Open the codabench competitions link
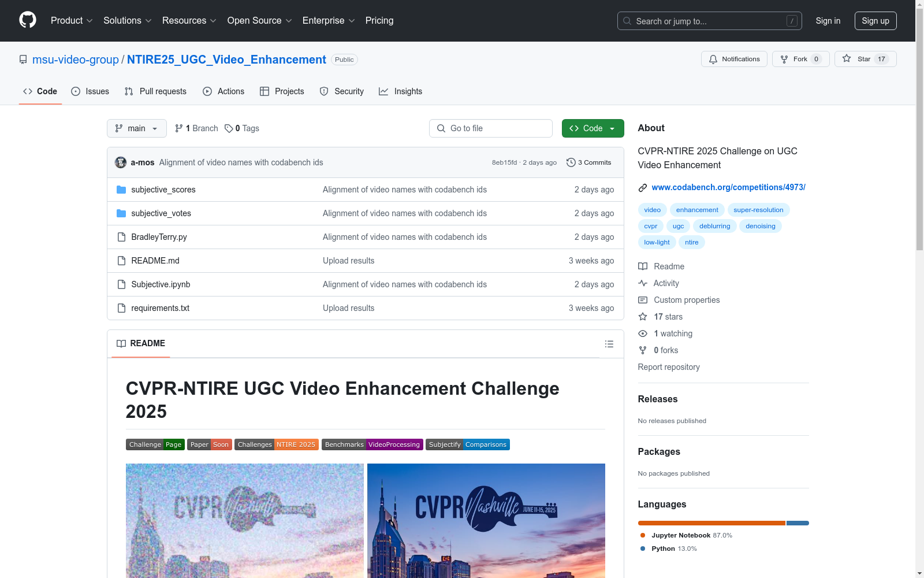924x578 pixels. pos(728,187)
